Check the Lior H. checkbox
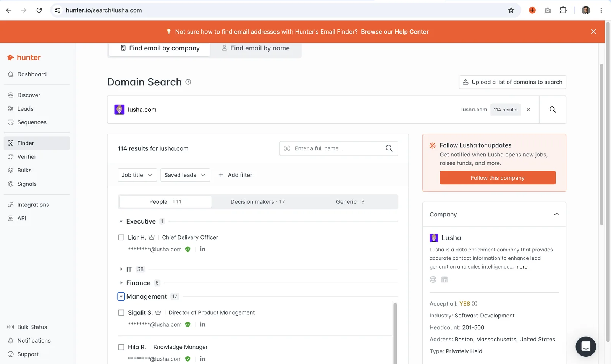The image size is (611, 364). pos(121,238)
